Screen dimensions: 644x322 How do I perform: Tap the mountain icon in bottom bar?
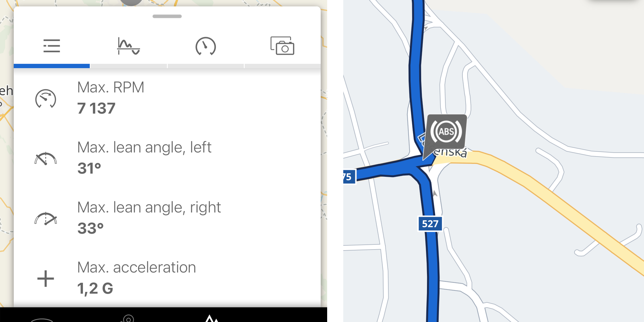click(x=212, y=318)
